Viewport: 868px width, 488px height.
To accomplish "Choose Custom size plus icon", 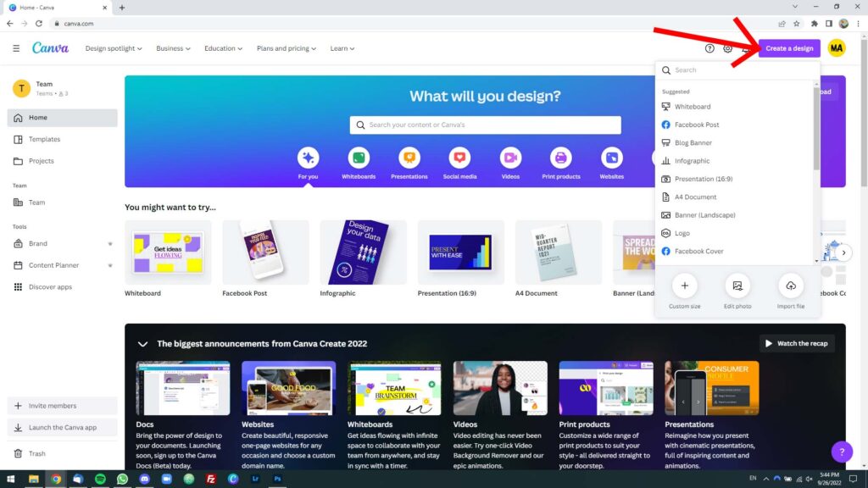I will point(685,286).
